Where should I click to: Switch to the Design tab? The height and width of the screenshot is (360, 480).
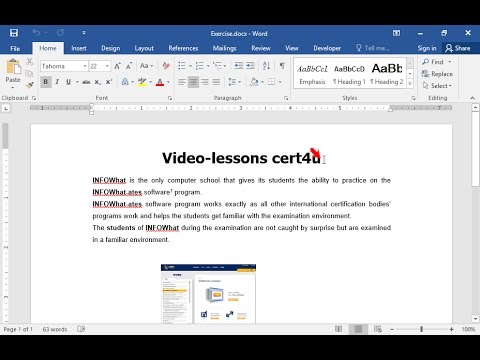(111, 48)
